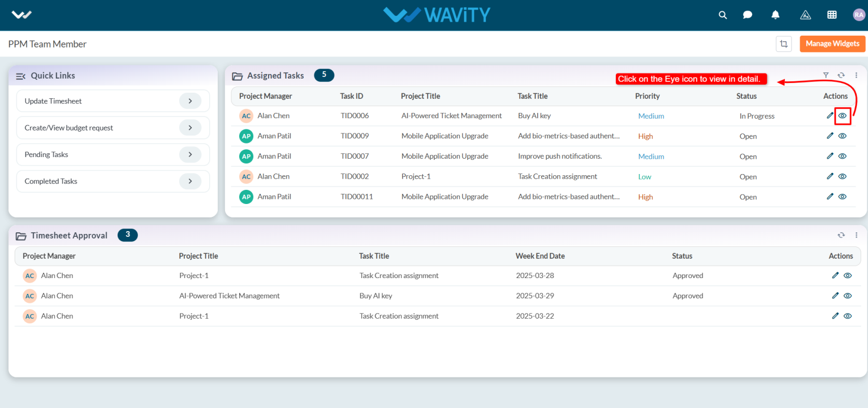The height and width of the screenshot is (408, 868).
Task: Open the chat messages icon
Action: (x=748, y=15)
